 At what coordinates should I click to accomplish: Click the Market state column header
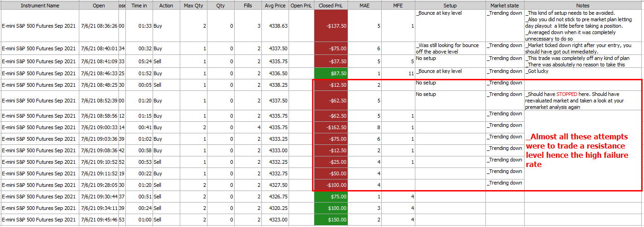click(504, 6)
